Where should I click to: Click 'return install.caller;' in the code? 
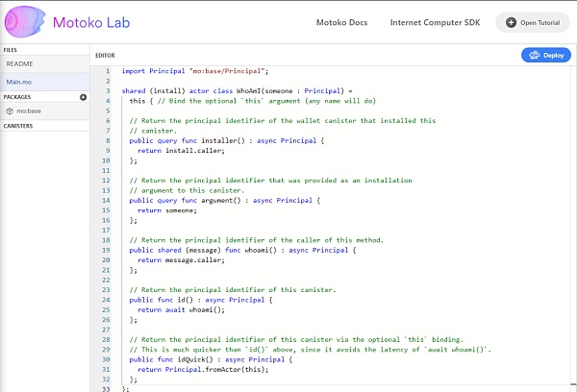pyautogui.click(x=181, y=151)
